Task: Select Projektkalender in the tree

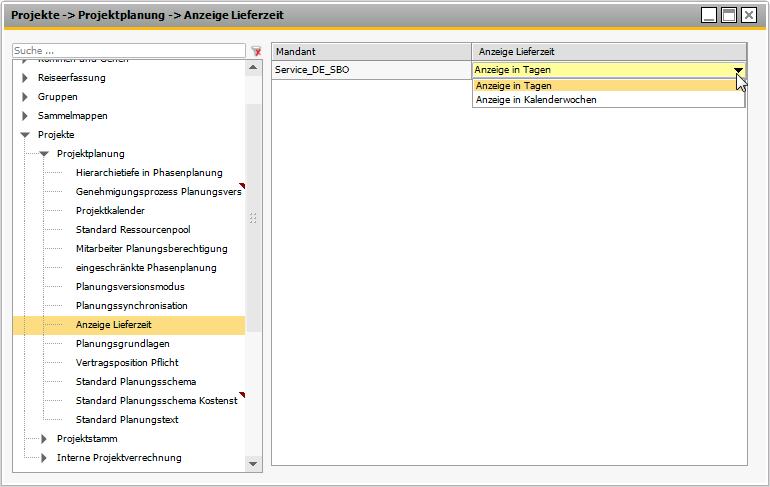Action: pyautogui.click(x=110, y=211)
